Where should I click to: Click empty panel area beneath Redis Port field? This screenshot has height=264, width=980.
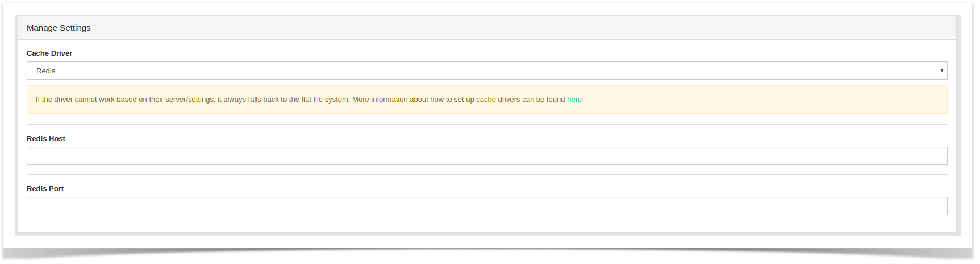click(x=487, y=224)
